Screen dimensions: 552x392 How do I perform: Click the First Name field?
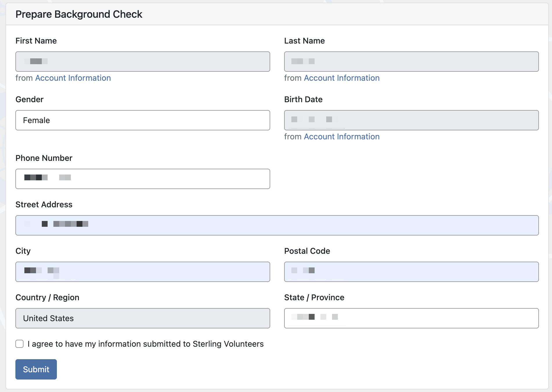[143, 62]
